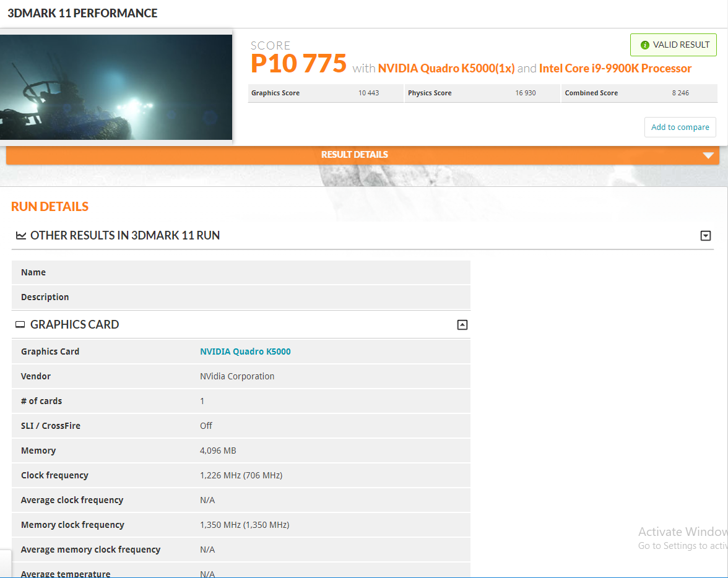The height and width of the screenshot is (578, 728).
Task: Expand Other Results in 3DMark 11 Run section
Action: [705, 236]
